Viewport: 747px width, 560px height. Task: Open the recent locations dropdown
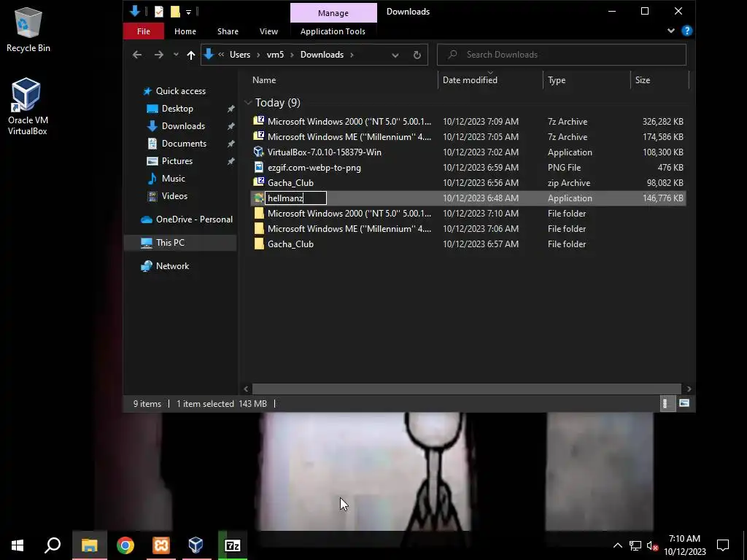tap(176, 55)
